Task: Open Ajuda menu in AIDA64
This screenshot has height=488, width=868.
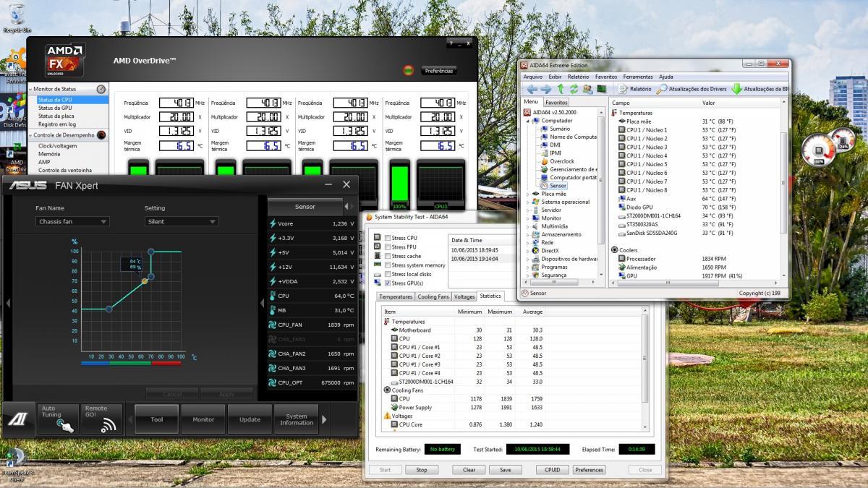Action: pyautogui.click(x=666, y=77)
